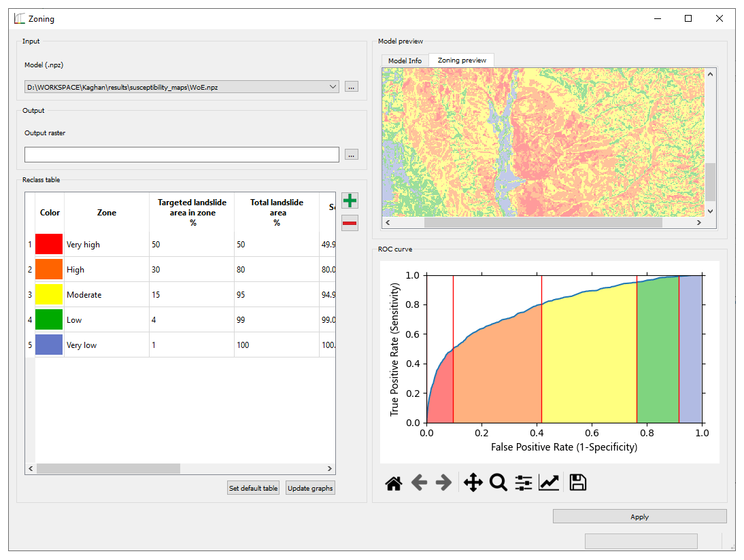Click the Apply button
Image resolution: width=744 pixels, height=560 pixels.
coord(639,517)
